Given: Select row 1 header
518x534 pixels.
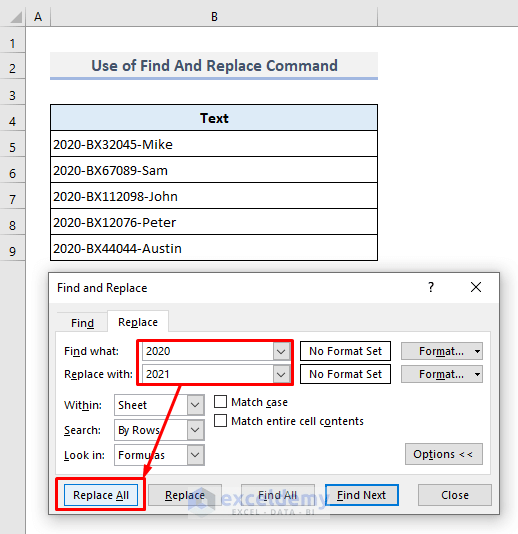Looking at the screenshot, I should (x=13, y=40).
